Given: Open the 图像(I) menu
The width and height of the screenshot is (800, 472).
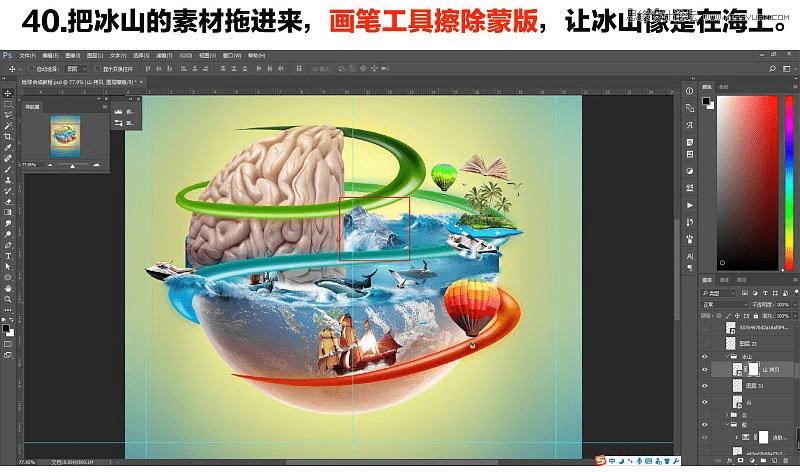Looking at the screenshot, I should (72, 55).
